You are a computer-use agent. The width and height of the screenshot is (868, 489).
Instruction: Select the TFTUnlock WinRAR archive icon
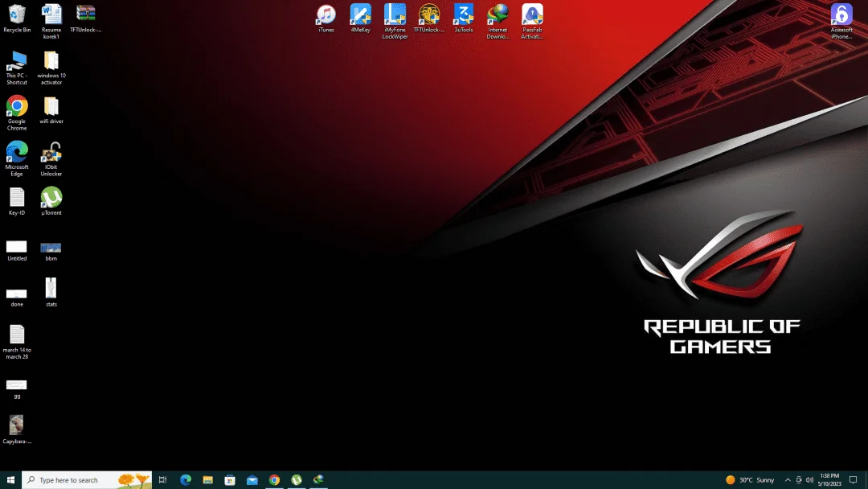[x=85, y=18]
